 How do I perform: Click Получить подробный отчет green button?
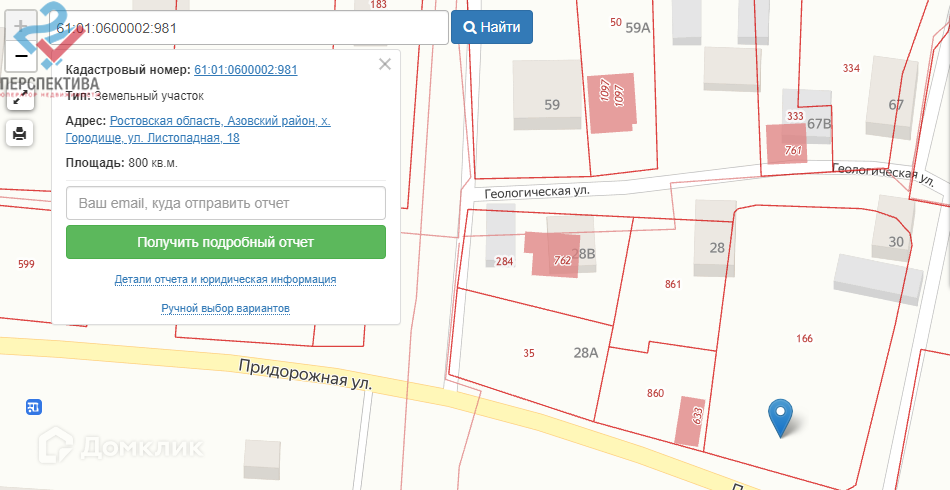(225, 242)
